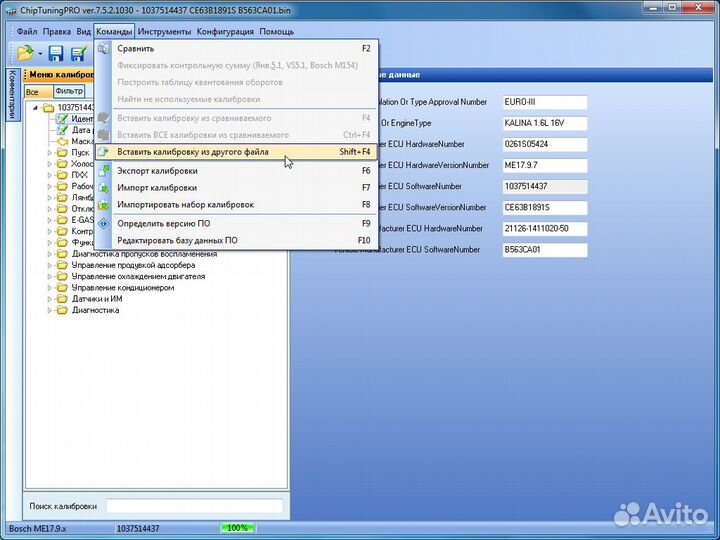Click the folder icon beside Датчики и ИМ
Image resolution: width=720 pixels, height=540 pixels.
click(x=62, y=299)
